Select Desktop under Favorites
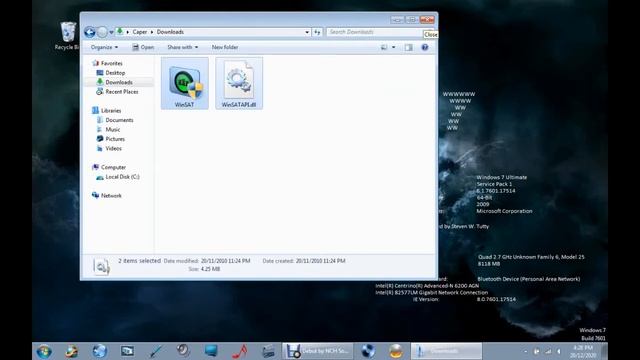Viewport: 640px width, 360px height. (x=115, y=73)
